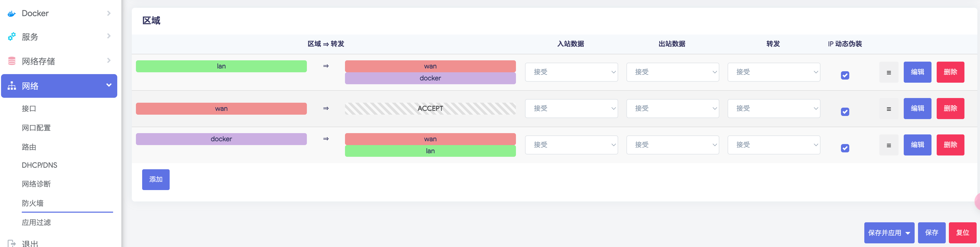Open the wan zone outbound data dropdown
980x247 pixels.
[672, 109]
